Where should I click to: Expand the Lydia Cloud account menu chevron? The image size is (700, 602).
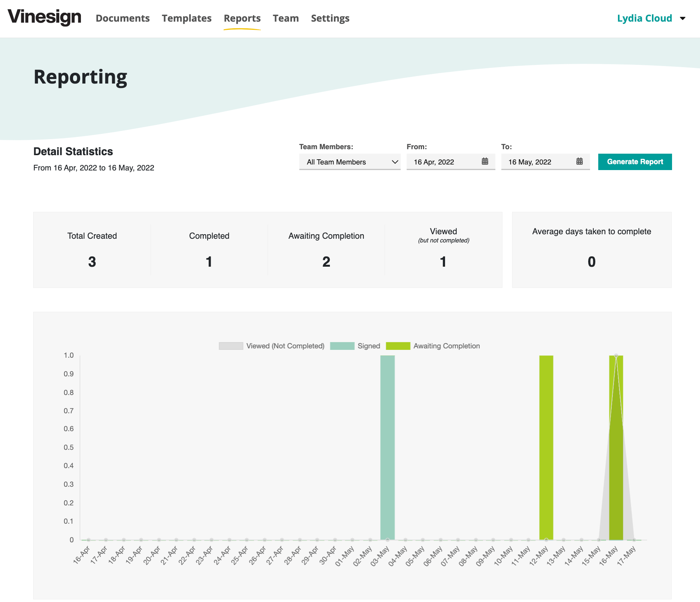pos(683,18)
